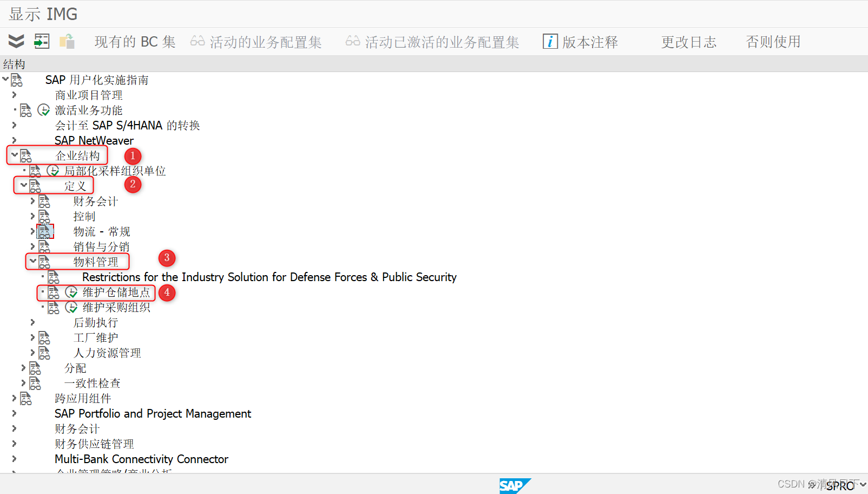
Task: Click the documentation icon of 工厂维护
Action: tap(44, 338)
